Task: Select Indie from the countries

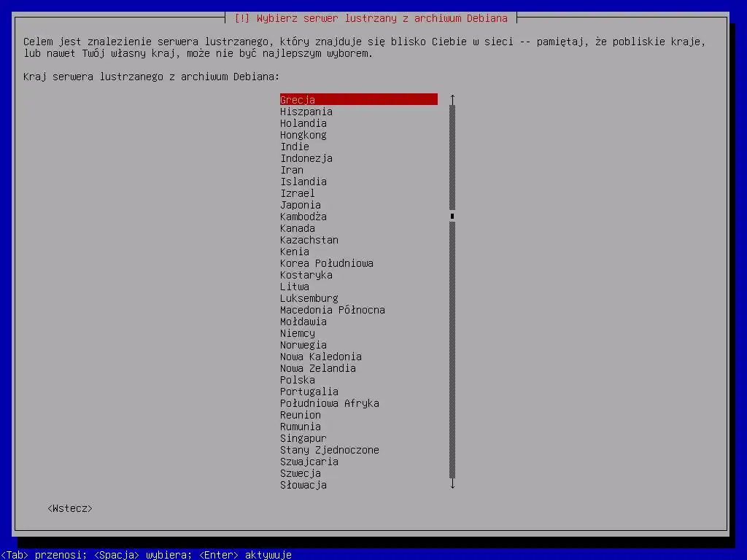Action: [x=359, y=146]
